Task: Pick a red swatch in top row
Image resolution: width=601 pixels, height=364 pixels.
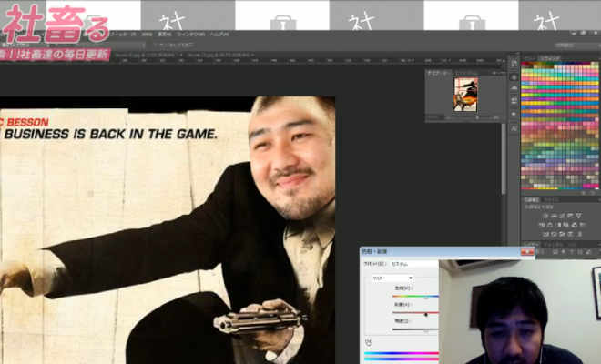Action: pos(525,64)
